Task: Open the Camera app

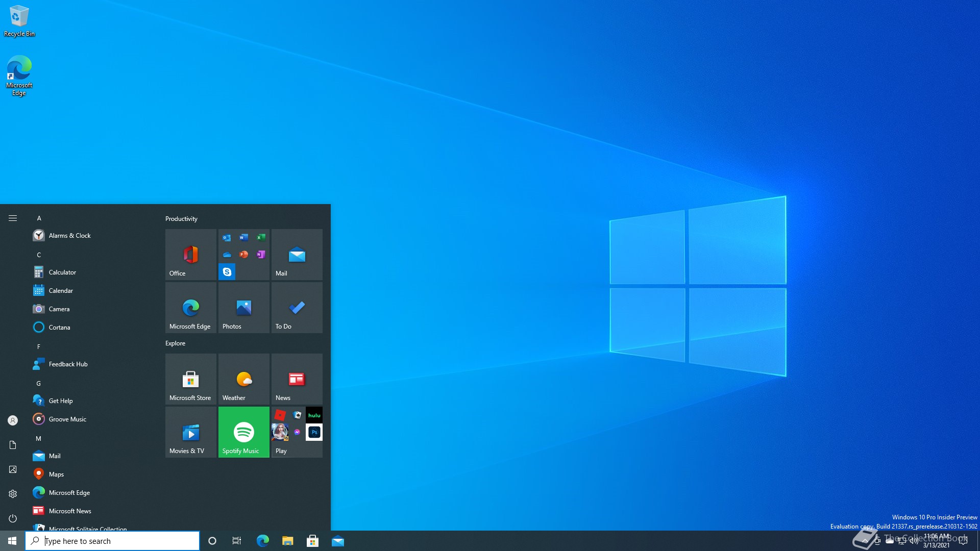Action: point(59,309)
